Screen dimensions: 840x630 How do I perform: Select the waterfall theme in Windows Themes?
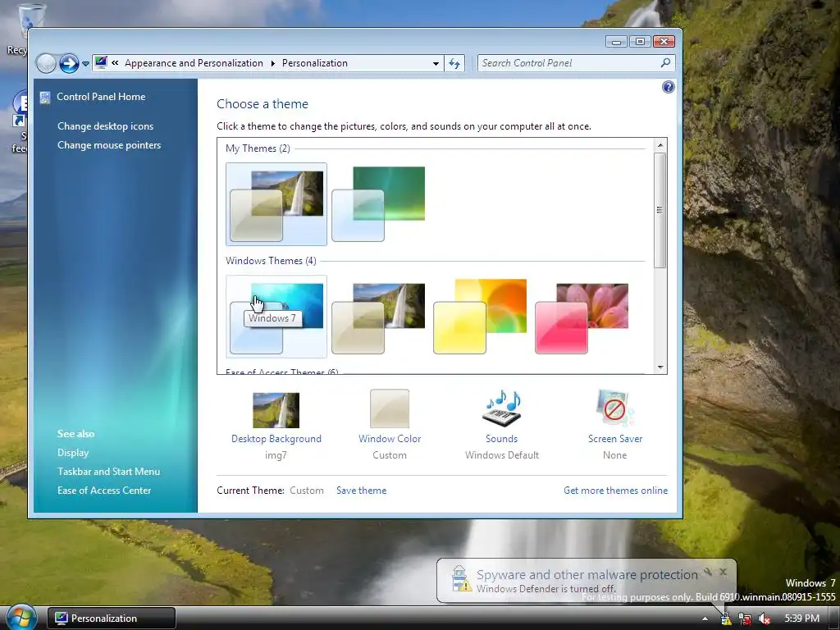tap(378, 317)
